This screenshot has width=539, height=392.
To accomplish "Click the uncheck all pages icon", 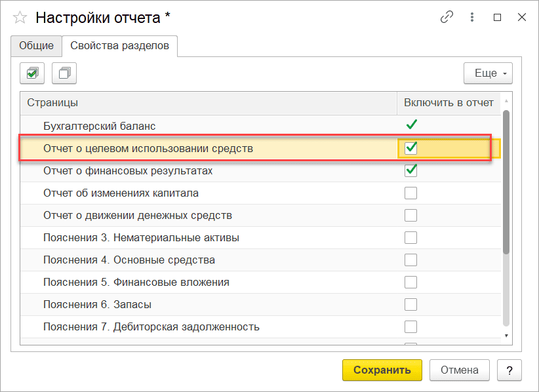I will click(x=64, y=73).
